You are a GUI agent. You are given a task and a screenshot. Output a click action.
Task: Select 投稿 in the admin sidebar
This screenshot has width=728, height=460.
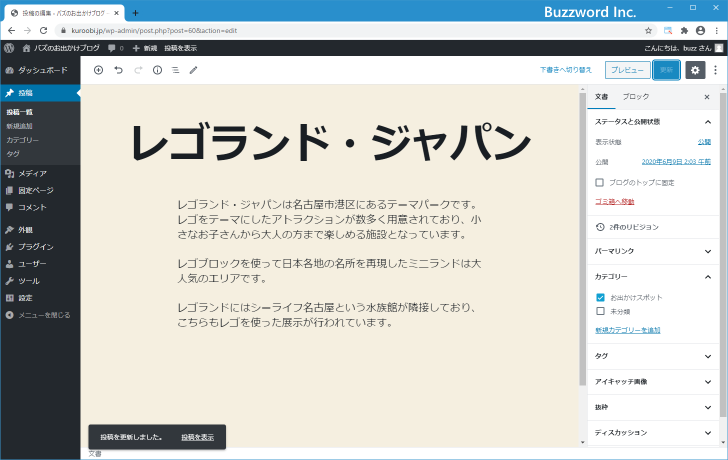(x=40, y=93)
